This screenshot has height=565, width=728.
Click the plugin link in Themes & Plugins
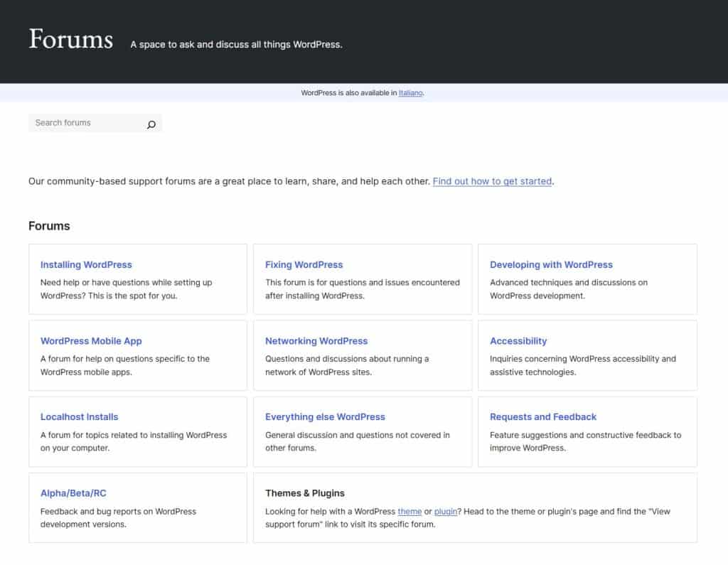pos(445,511)
